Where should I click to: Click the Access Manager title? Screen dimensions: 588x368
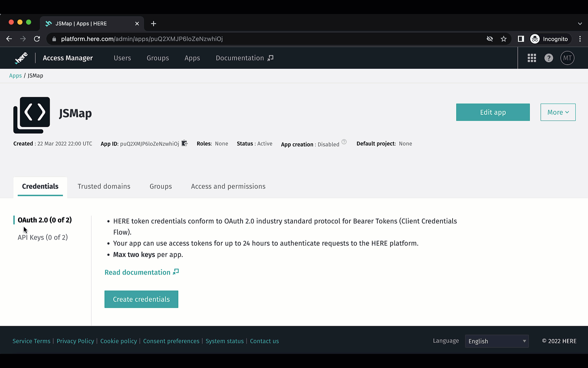pos(68,58)
